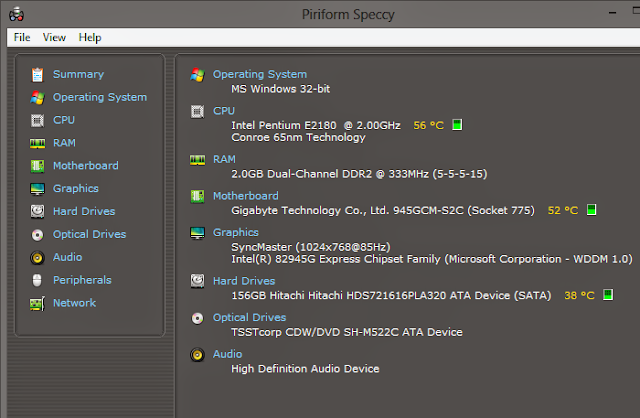Image resolution: width=640 pixels, height=418 pixels.
Task: Click the Motherboard heading in summary panel
Action: pyautogui.click(x=246, y=196)
